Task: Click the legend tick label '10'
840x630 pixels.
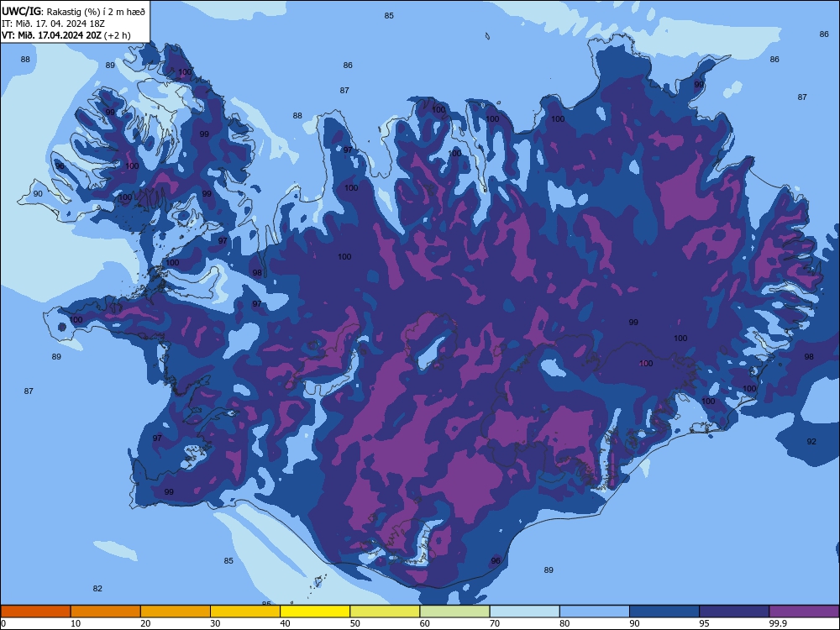Action: coord(76,623)
